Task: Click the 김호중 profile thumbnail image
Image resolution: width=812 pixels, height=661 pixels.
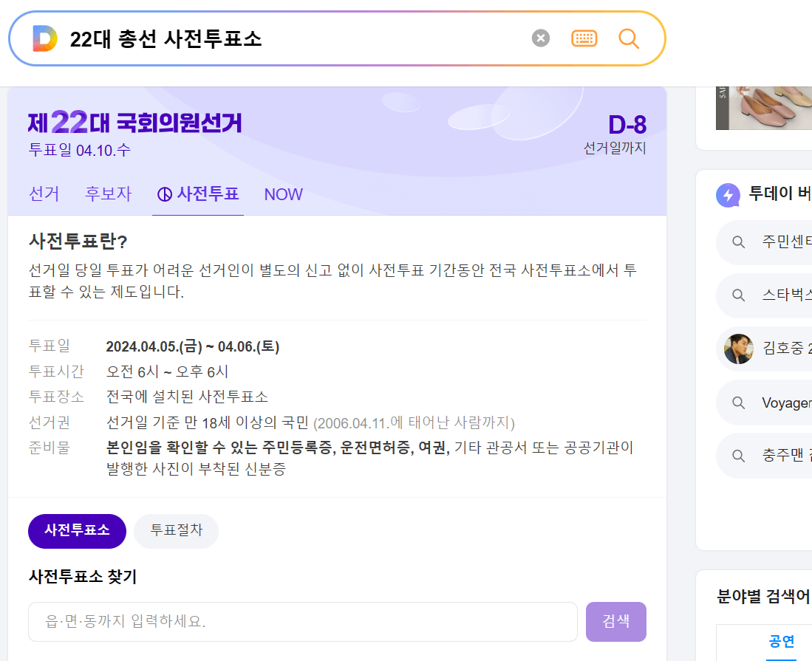Action: (737, 348)
